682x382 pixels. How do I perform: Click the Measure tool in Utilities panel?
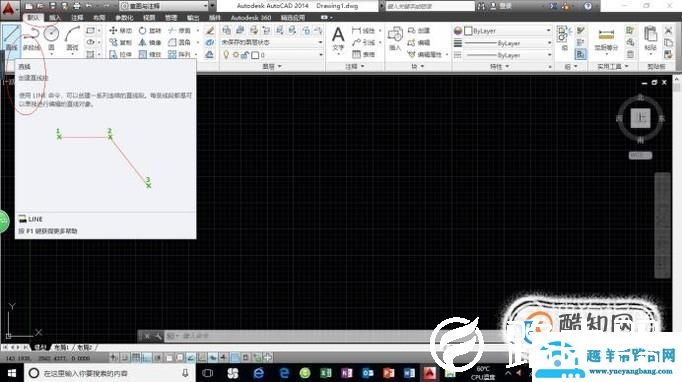(606, 39)
